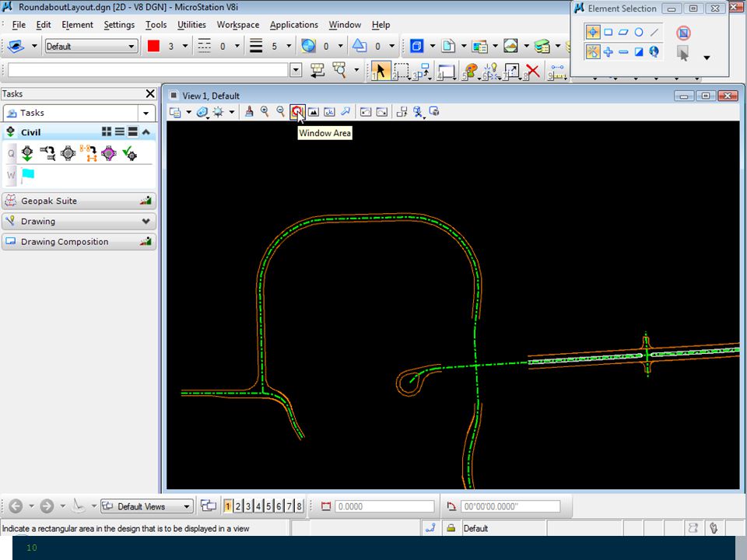This screenshot has width=747, height=560.
Task: Click the Disable Handles icon in Element Selection
Action: point(683,33)
